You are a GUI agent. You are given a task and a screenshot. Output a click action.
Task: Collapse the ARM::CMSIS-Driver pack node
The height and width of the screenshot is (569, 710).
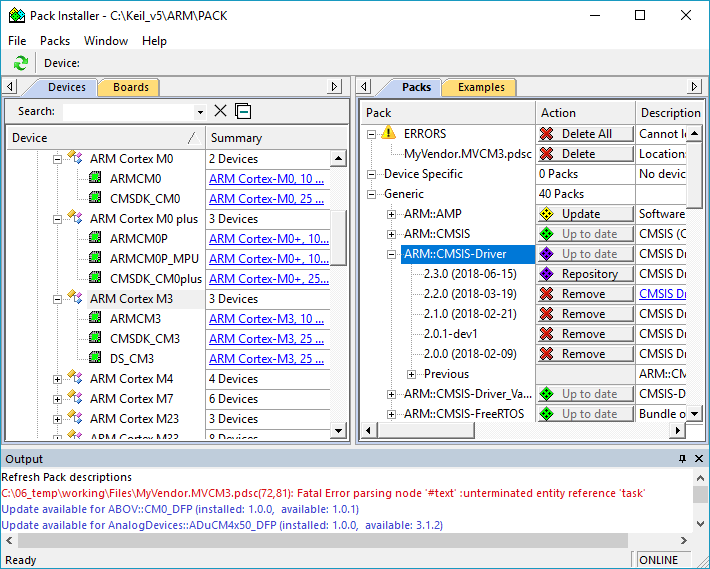(x=391, y=254)
